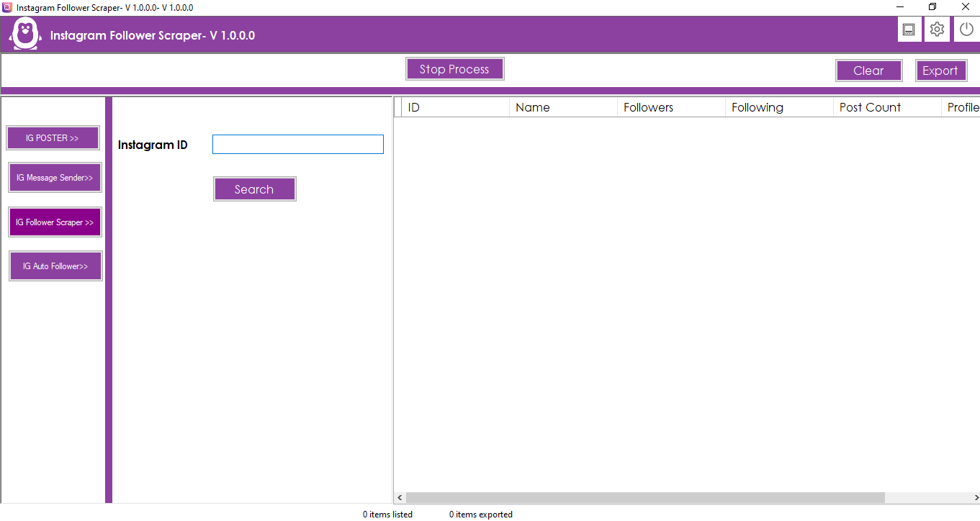
Task: Click the penguin logo icon
Action: pyautogui.click(x=24, y=34)
